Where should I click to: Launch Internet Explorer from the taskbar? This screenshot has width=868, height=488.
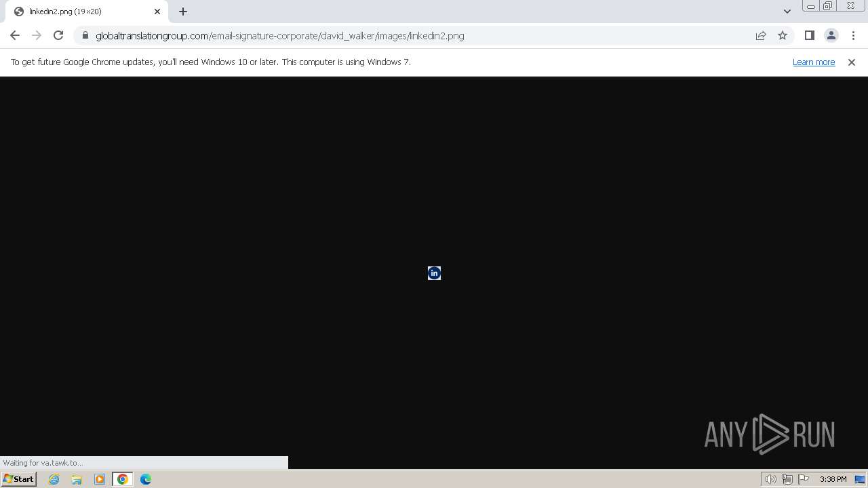pos(54,479)
